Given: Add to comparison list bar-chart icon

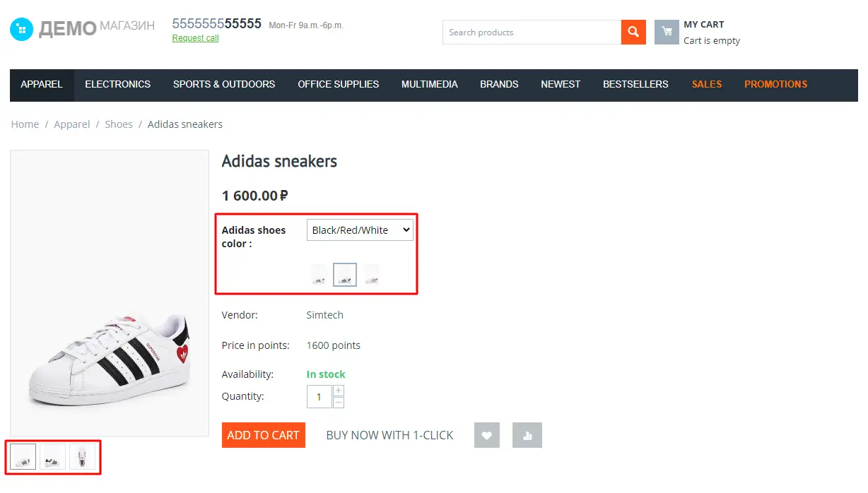Looking at the screenshot, I should (x=527, y=435).
